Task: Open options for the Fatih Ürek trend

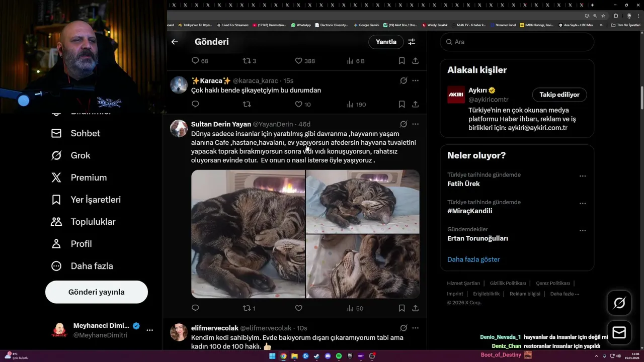Action: click(583, 176)
